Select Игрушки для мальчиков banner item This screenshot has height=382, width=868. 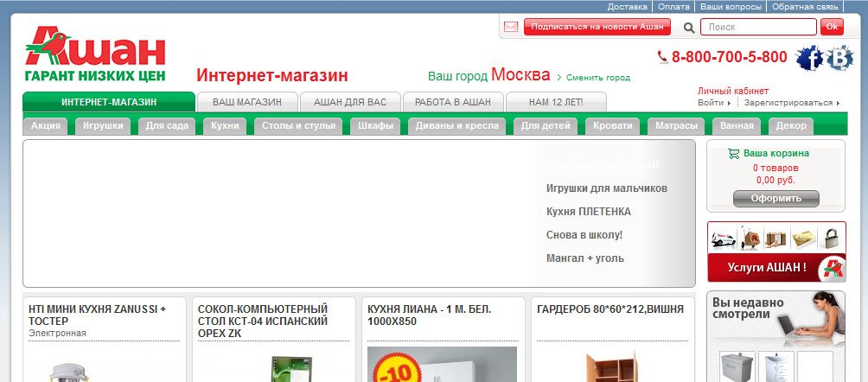[607, 188]
